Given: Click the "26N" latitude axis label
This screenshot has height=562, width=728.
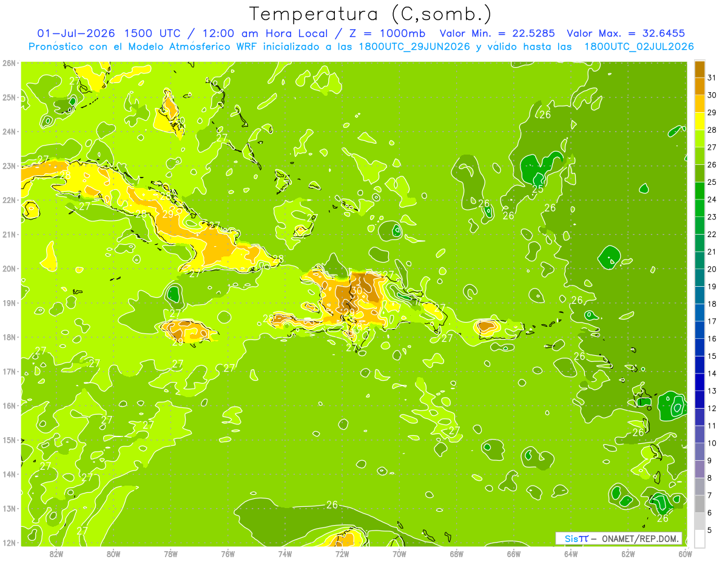Looking at the screenshot, I should [x=9, y=63].
